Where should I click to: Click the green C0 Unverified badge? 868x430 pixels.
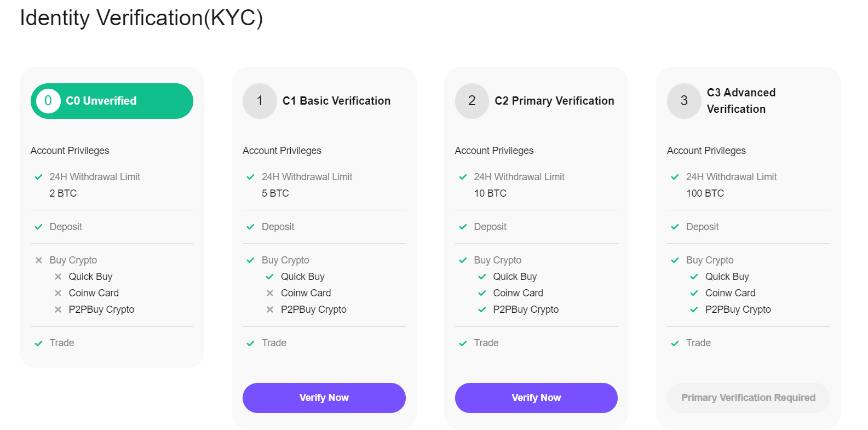tap(111, 101)
